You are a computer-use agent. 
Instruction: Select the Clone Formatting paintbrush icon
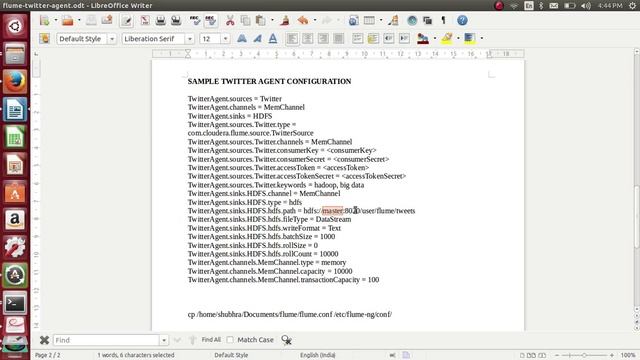(x=285, y=20)
